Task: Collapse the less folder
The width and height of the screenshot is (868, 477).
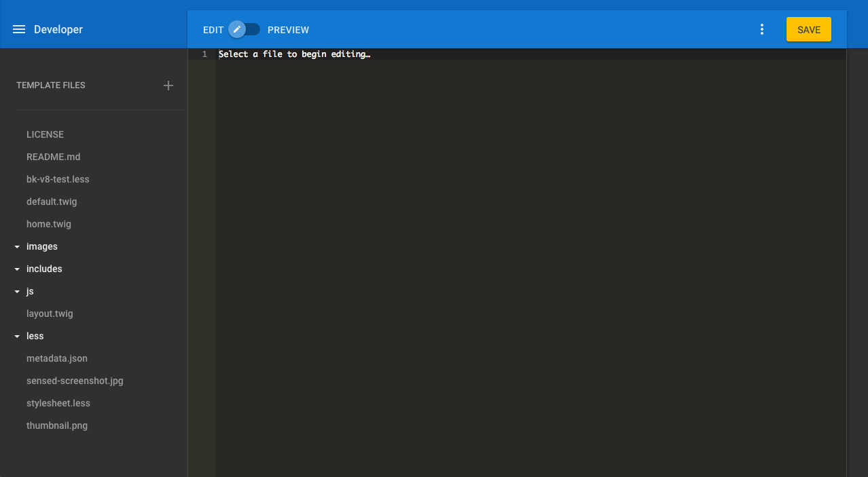Action: [17, 336]
